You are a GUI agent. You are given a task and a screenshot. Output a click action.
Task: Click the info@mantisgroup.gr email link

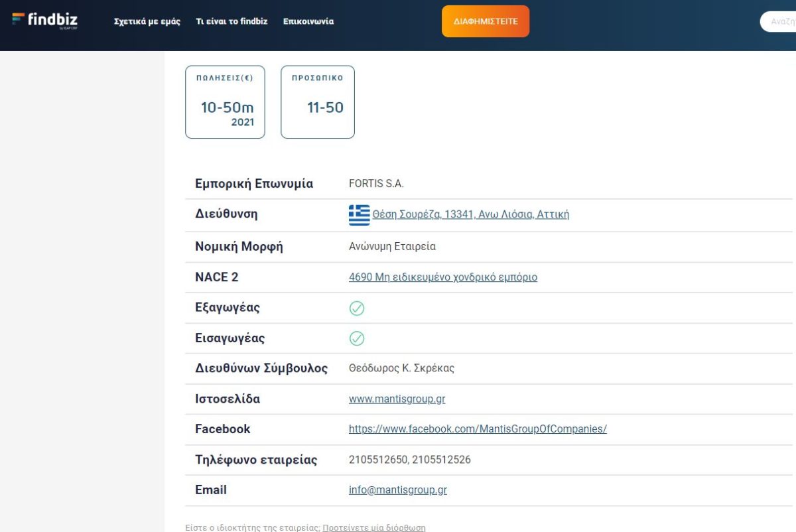(398, 490)
